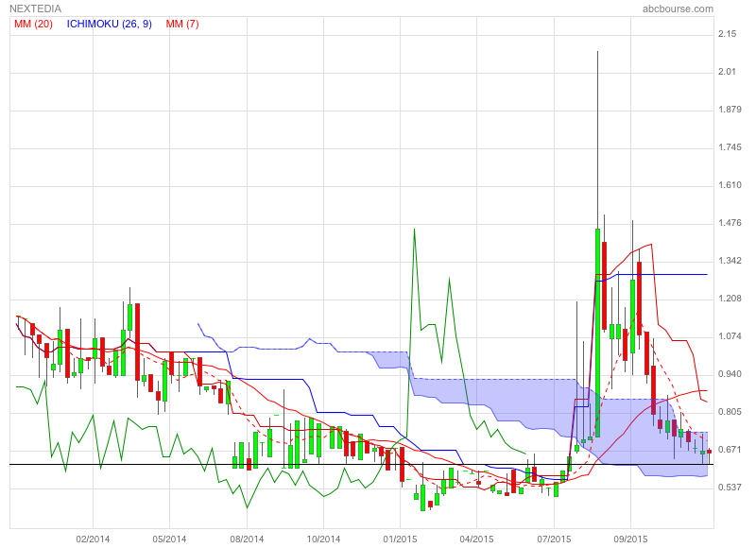This screenshot has height=548, width=756.
Task: Click the 2.01 price axis label
Action: coord(727,72)
